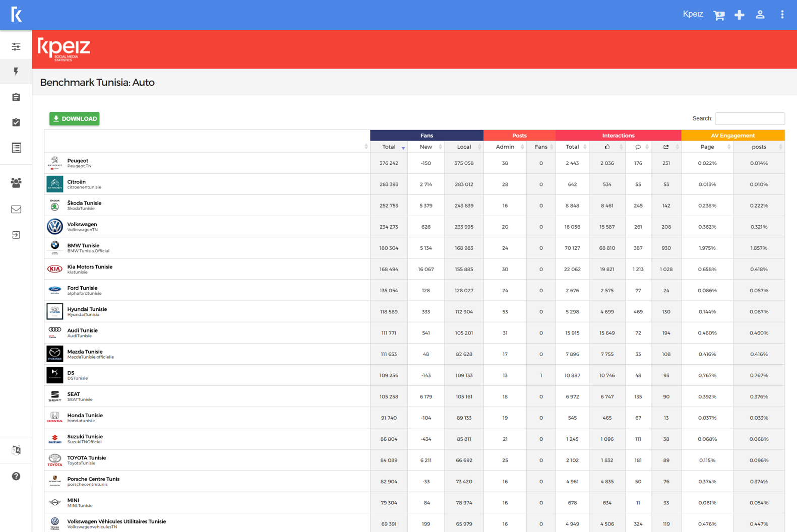Sort by AV Engagement Page column
The height and width of the screenshot is (532, 797).
(x=707, y=147)
